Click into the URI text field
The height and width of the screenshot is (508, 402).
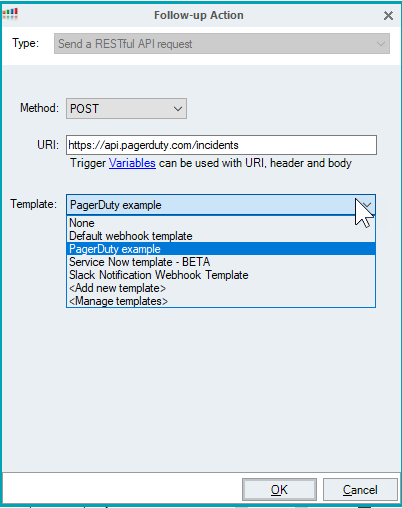[x=221, y=145]
